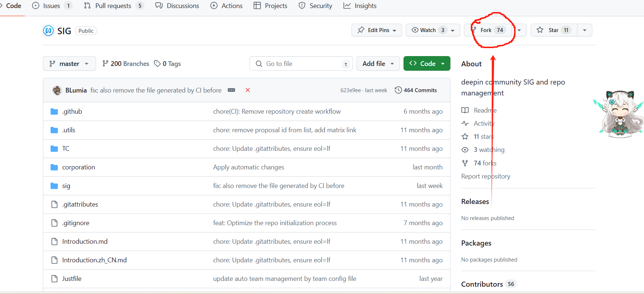Click the SIG repository avatar icon
This screenshot has width=644, height=294.
pos(48,31)
